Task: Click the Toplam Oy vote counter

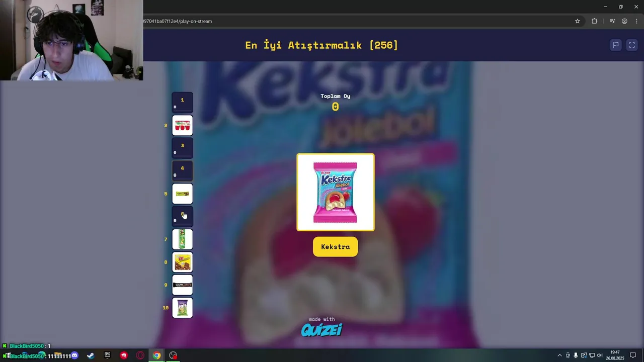Action: tap(336, 103)
